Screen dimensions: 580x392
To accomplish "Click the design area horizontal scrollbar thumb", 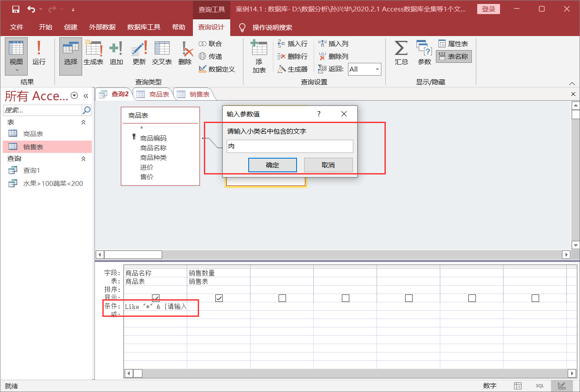I will tap(133, 254).
